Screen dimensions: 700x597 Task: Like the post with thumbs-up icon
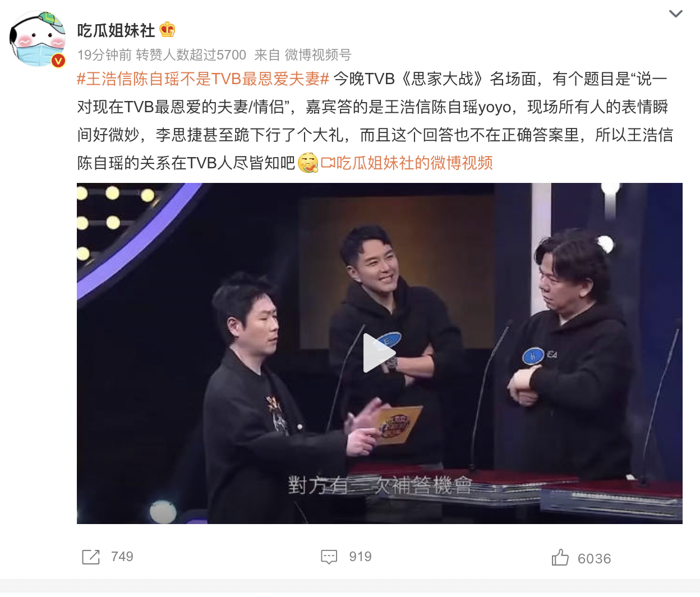[560, 557]
